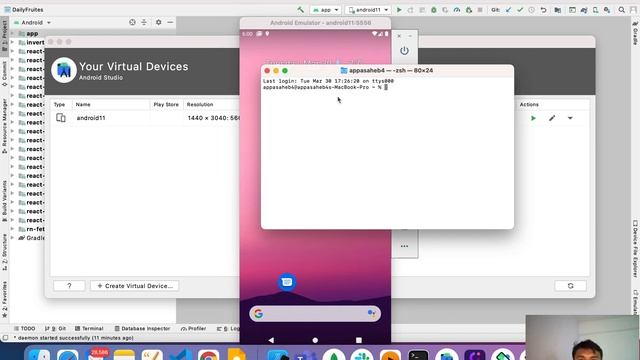Viewport: 640px width, 360px height.
Task: Open android11 more actions dropdown arrow
Action: (570, 118)
